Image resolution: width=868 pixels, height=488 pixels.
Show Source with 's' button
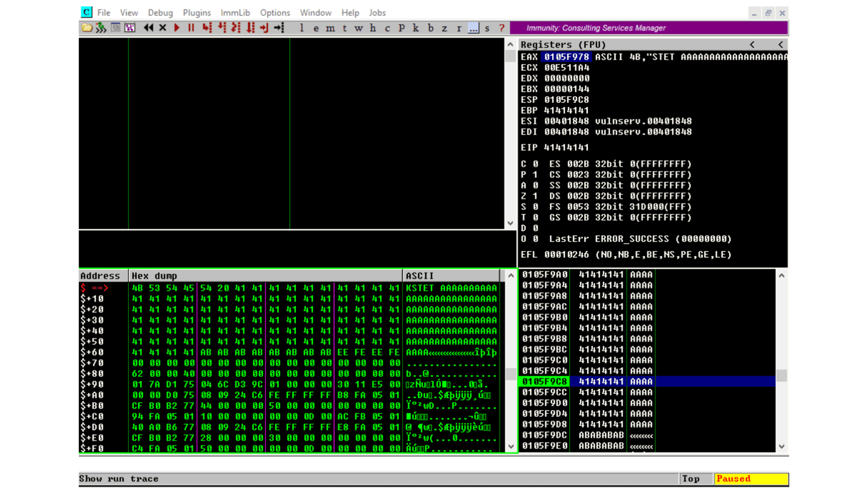[487, 28]
